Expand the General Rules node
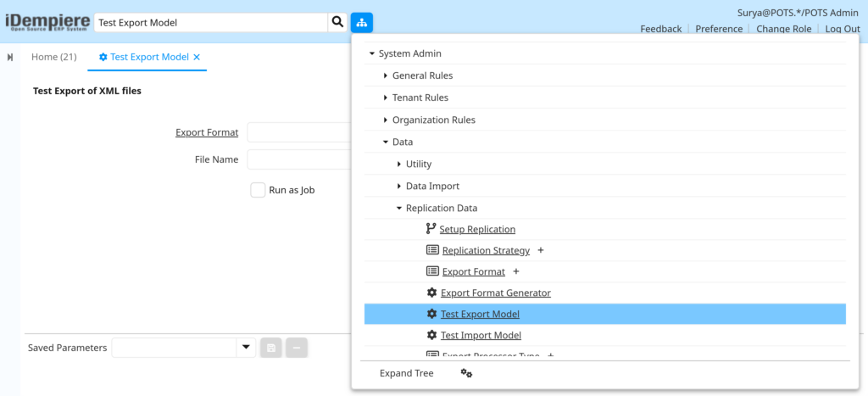 [x=386, y=75]
